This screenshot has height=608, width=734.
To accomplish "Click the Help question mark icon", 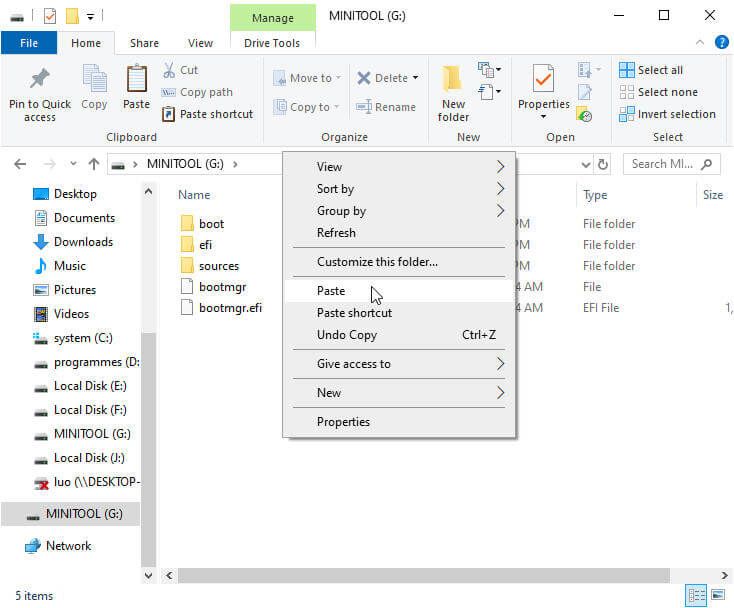I will pos(721,43).
